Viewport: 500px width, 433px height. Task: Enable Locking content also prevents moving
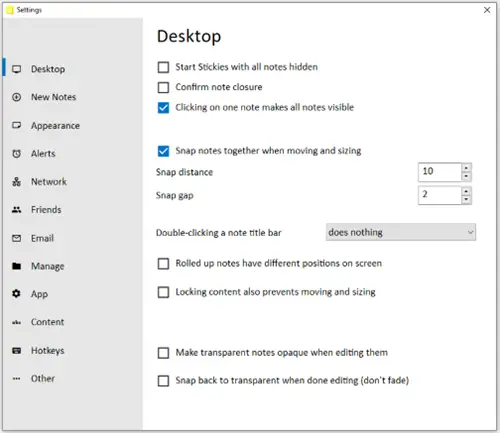pos(163,292)
